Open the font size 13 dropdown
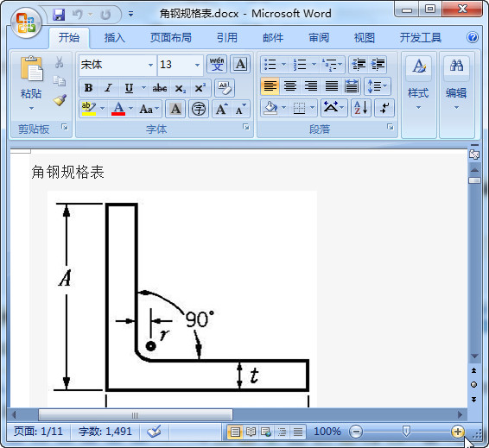 pyautogui.click(x=197, y=65)
